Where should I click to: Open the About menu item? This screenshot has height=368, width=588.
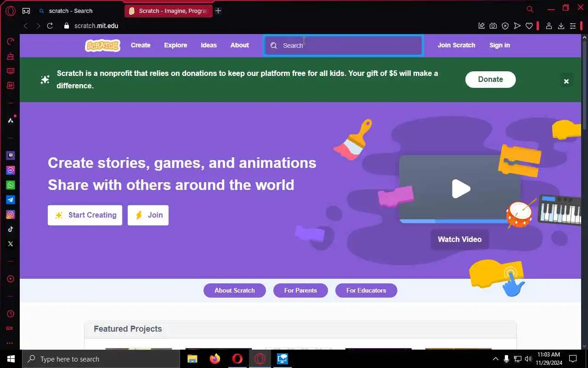click(240, 45)
